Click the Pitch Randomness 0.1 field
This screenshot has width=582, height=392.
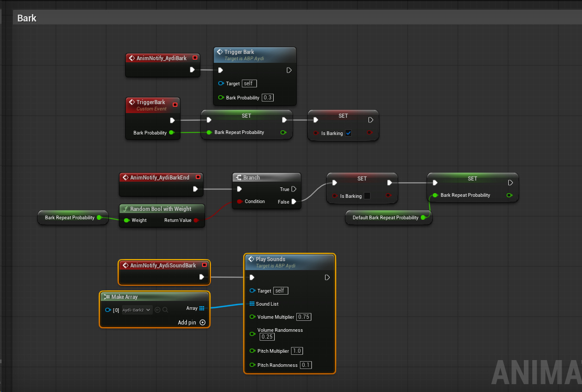(x=306, y=365)
